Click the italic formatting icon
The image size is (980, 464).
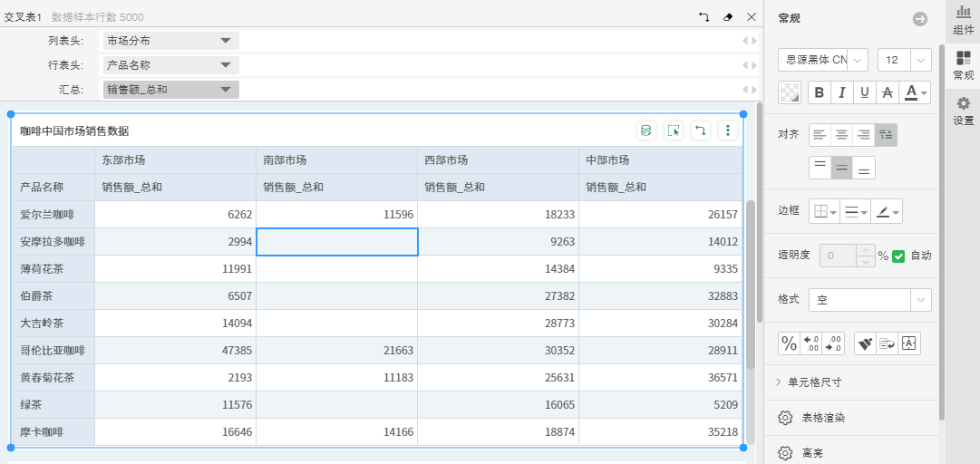tap(842, 92)
